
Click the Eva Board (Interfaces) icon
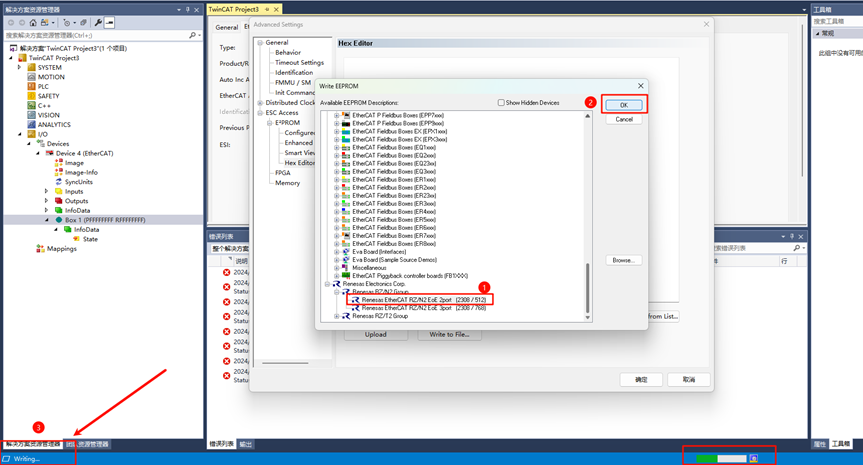coord(346,252)
